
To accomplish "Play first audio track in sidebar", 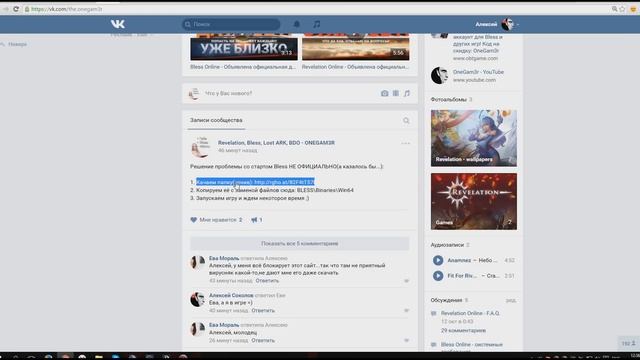I will (x=438, y=260).
